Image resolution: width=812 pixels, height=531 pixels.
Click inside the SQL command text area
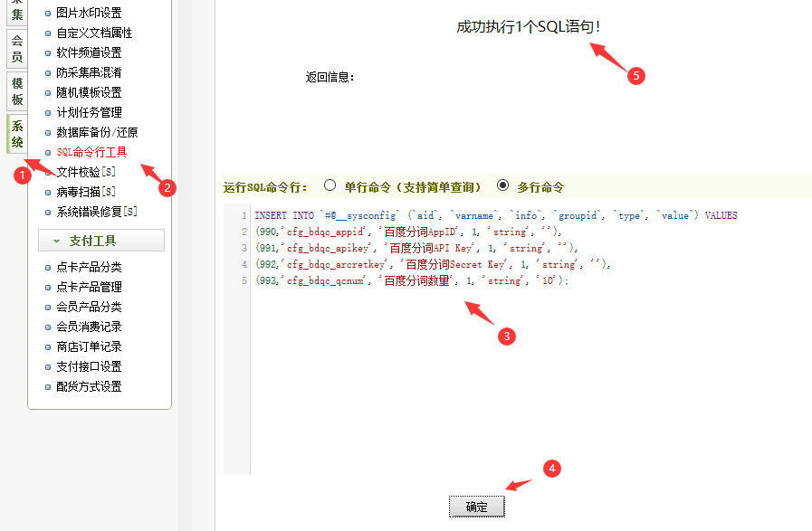525,380
